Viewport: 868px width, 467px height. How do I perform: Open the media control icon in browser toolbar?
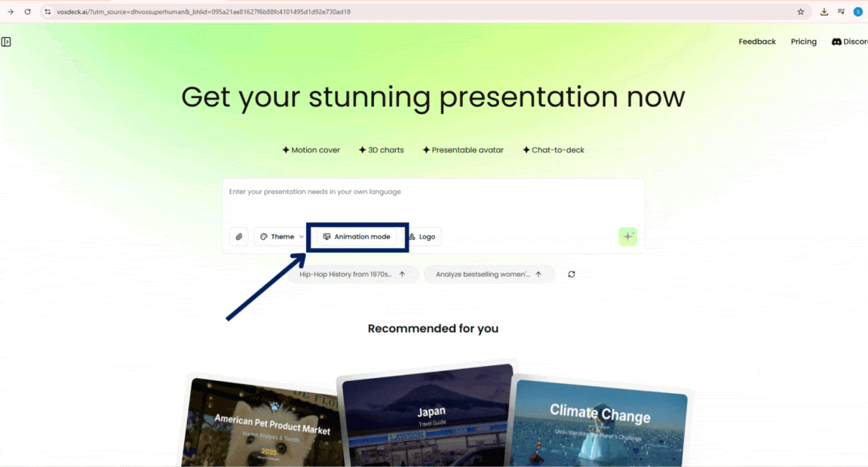[842, 11]
